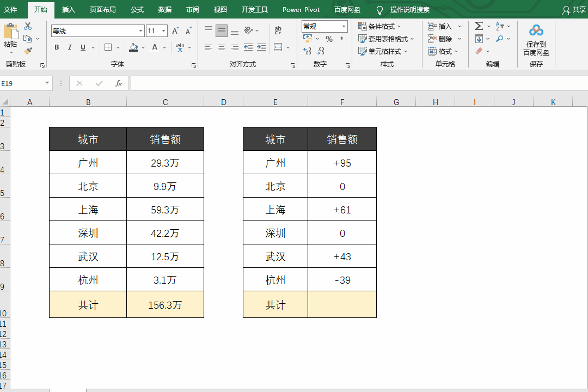This screenshot has width=588, height=392.
Task: Click the Cut scissors icon
Action: (28, 26)
